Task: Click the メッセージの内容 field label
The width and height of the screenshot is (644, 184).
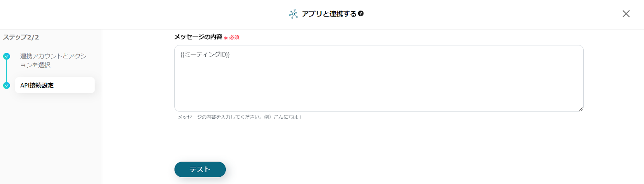Action: 198,37
